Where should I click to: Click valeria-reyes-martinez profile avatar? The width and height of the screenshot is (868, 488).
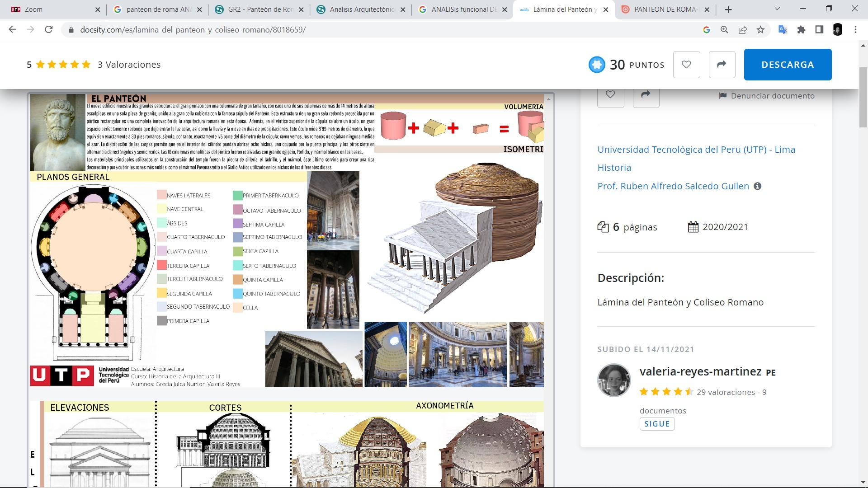click(613, 380)
